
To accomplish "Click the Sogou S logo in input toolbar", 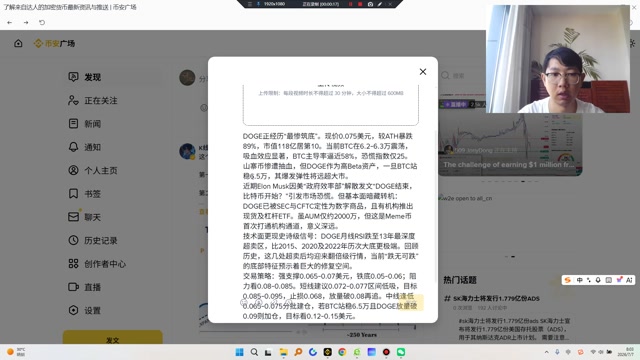I will pos(567,280).
